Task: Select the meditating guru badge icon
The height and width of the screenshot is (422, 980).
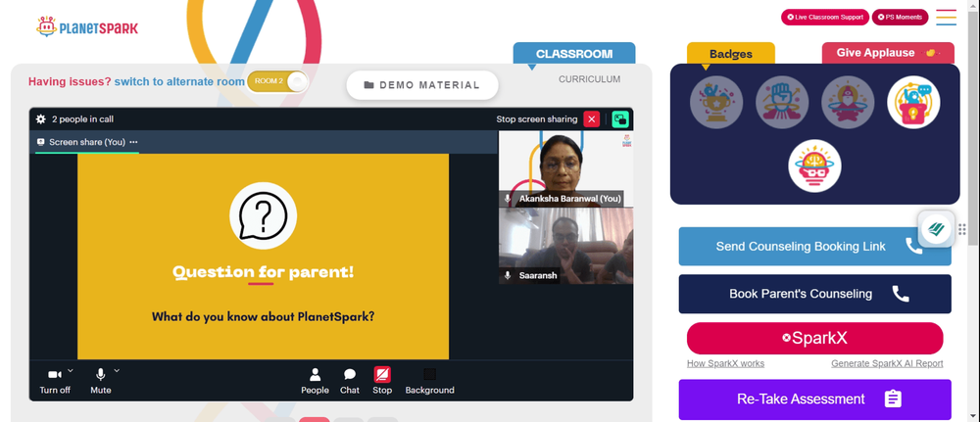Action: coord(848,103)
